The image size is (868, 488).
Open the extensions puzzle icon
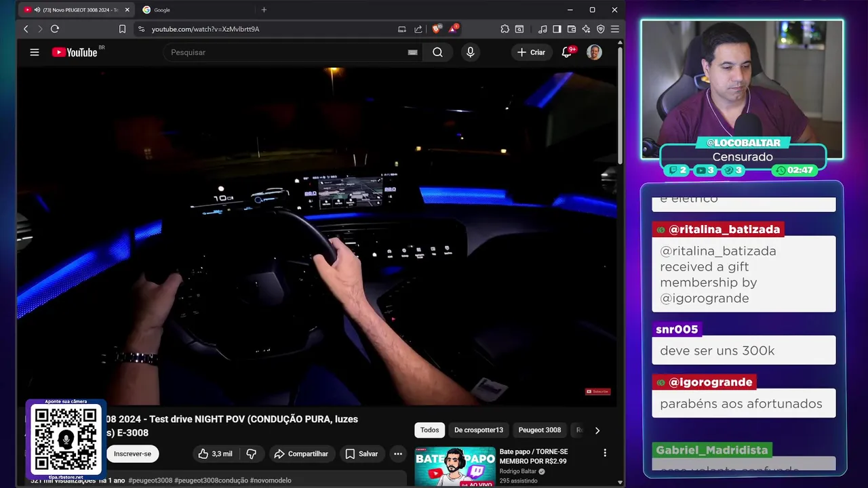(x=505, y=29)
